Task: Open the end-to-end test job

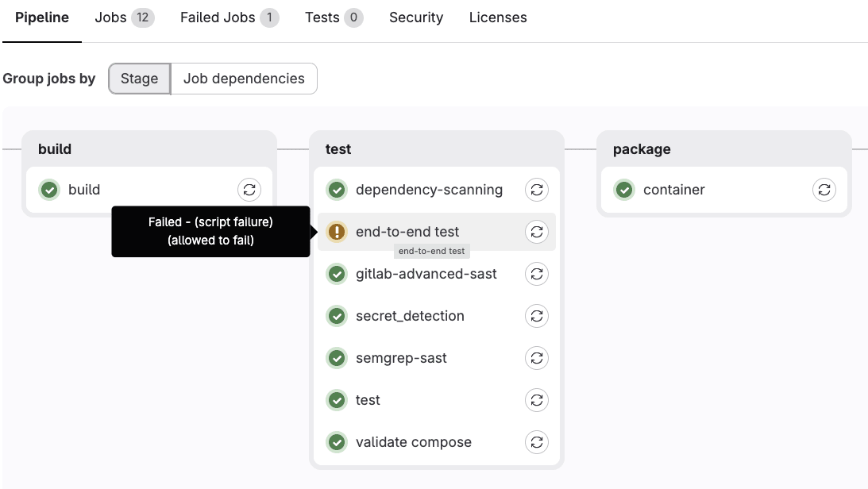Action: (407, 232)
